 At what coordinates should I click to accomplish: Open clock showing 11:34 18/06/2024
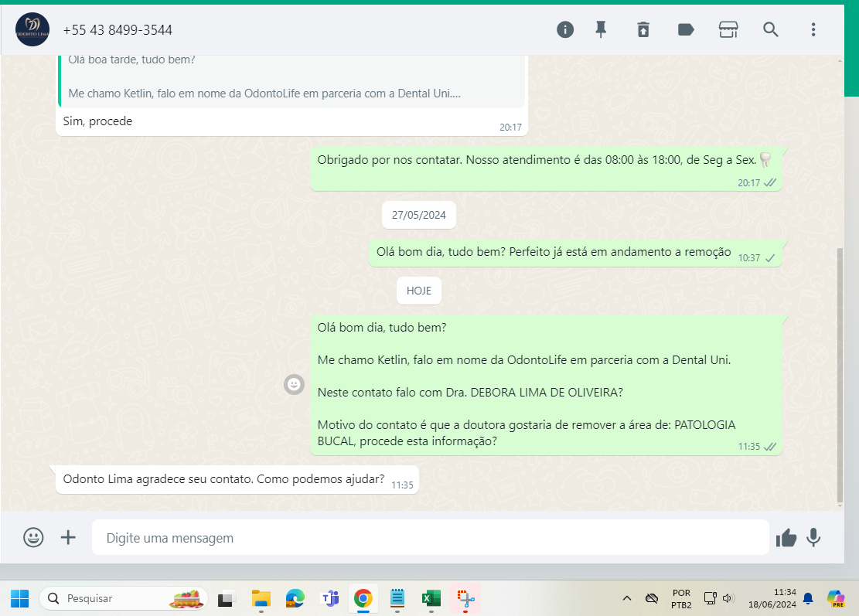(772, 598)
